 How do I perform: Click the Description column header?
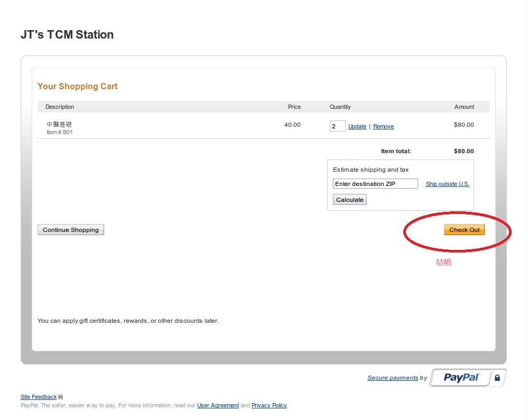tap(60, 107)
